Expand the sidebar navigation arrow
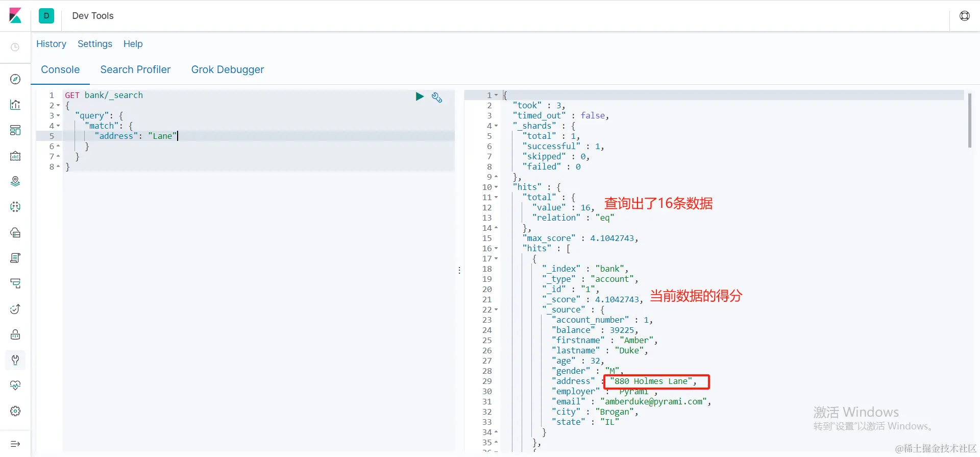 tap(15, 444)
